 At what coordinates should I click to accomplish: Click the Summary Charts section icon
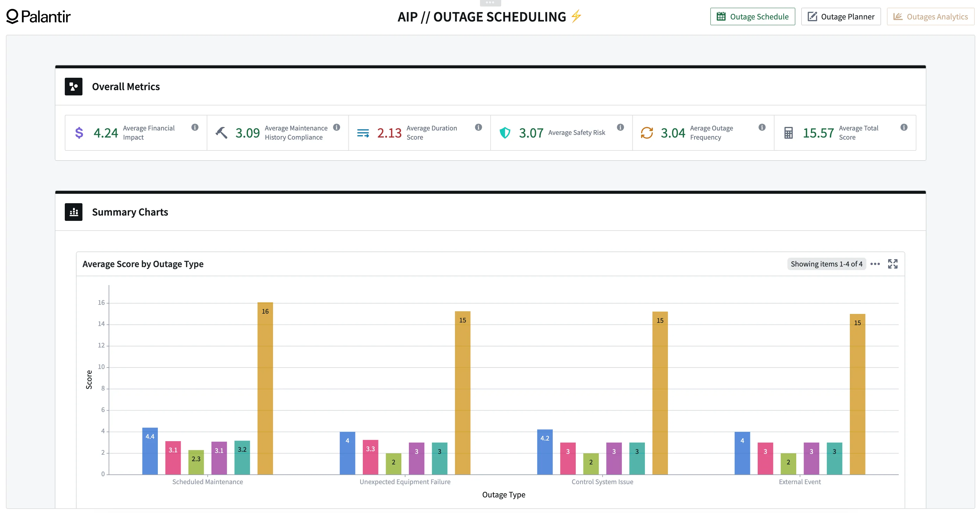click(73, 212)
